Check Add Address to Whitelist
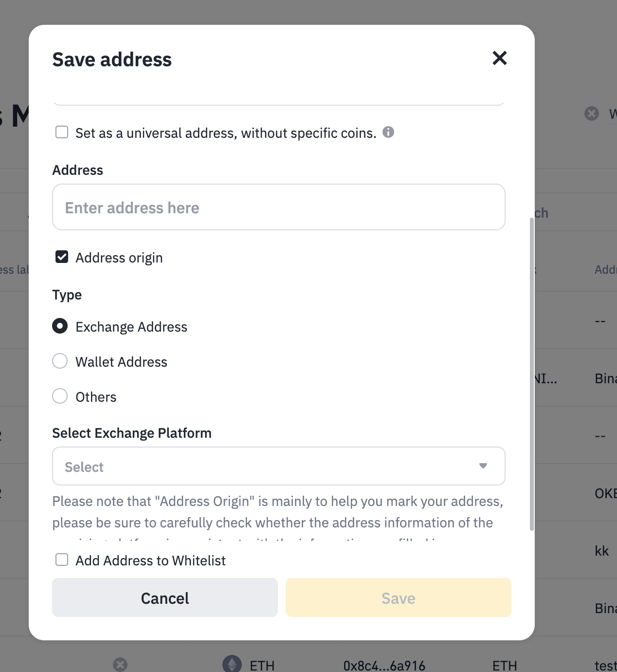617x672 pixels. 62,560
